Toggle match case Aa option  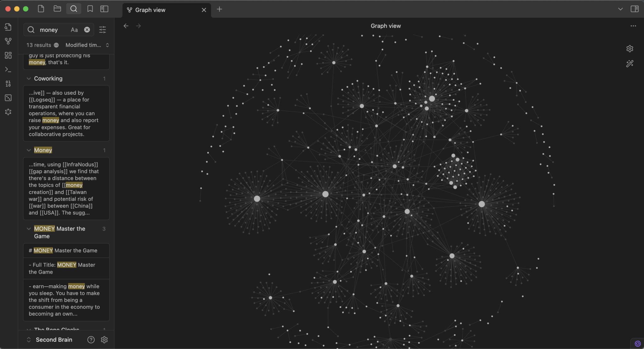click(x=74, y=30)
